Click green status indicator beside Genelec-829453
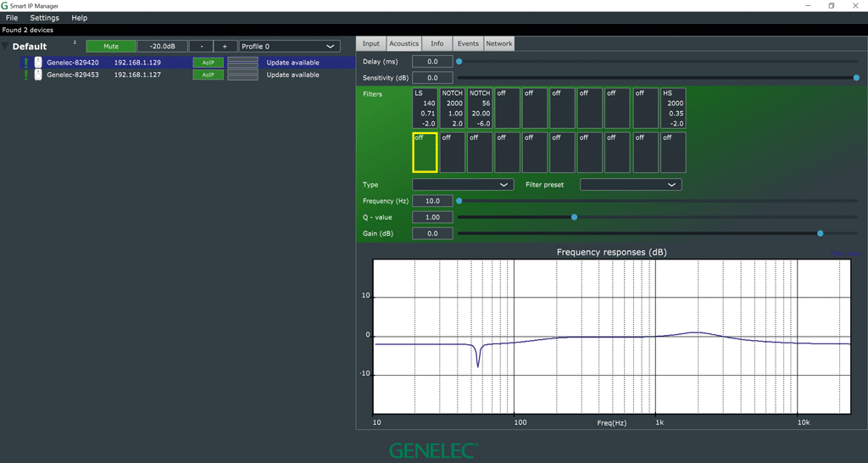Viewport: 868px width, 463px height. pyautogui.click(x=25, y=75)
